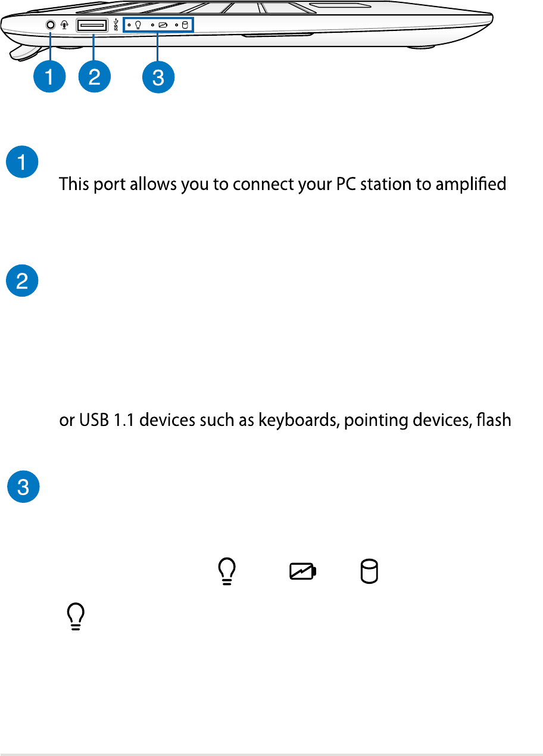The width and height of the screenshot is (543, 756).
Task: Click the small drive cylinder indicator in the diagram
Action: click(x=185, y=26)
